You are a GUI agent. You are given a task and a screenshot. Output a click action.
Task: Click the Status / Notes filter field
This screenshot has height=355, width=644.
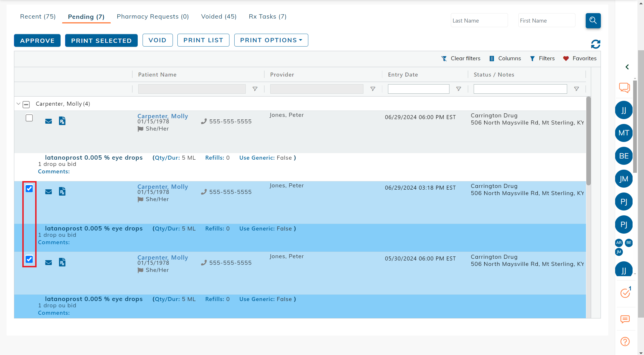click(x=520, y=89)
